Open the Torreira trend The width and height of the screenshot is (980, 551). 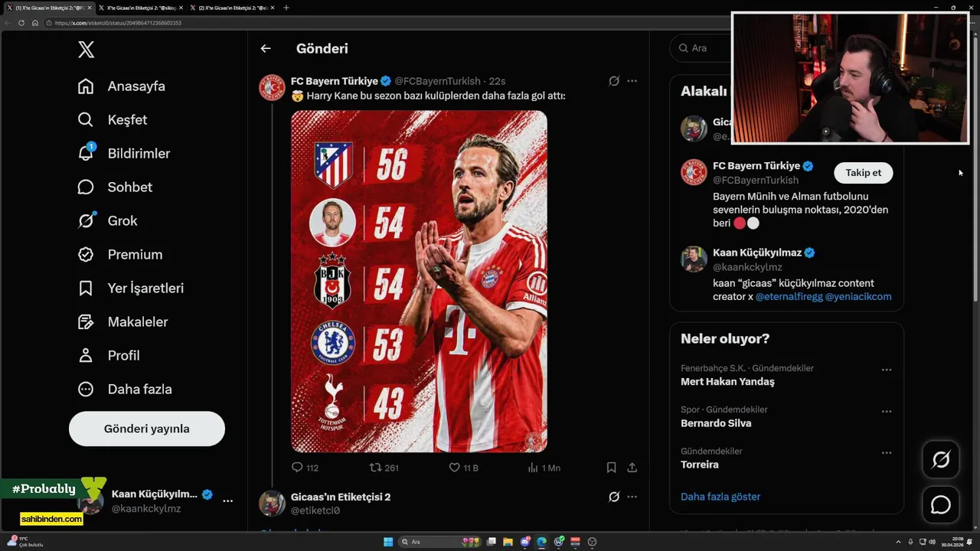tap(700, 465)
